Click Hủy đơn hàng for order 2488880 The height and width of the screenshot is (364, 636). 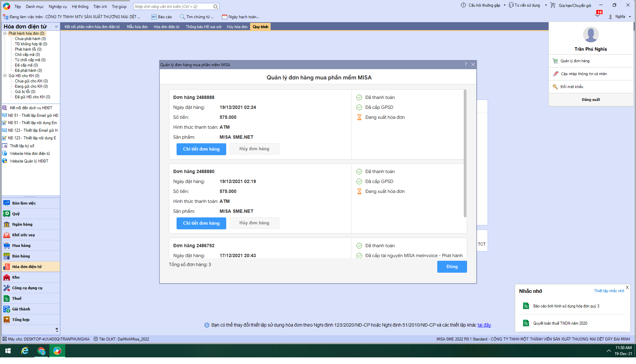click(254, 223)
